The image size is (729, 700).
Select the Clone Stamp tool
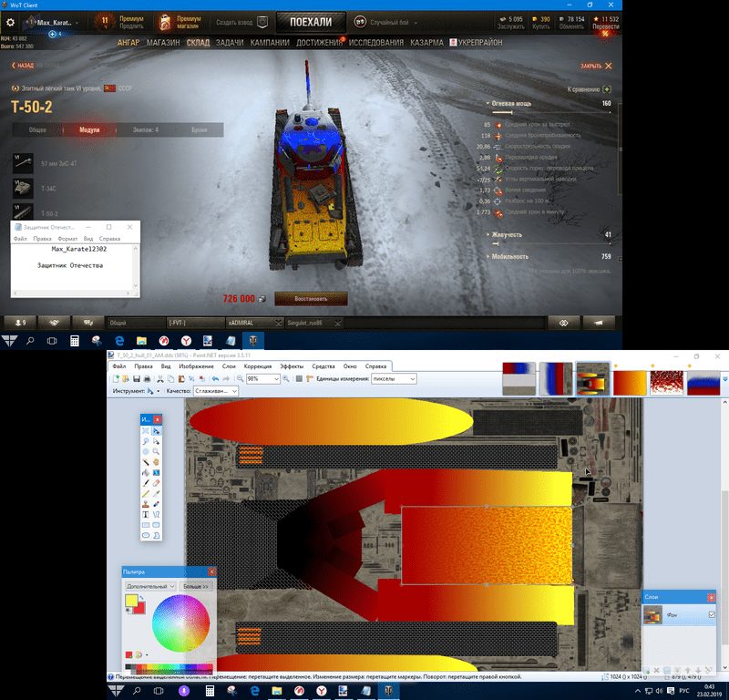(146, 504)
